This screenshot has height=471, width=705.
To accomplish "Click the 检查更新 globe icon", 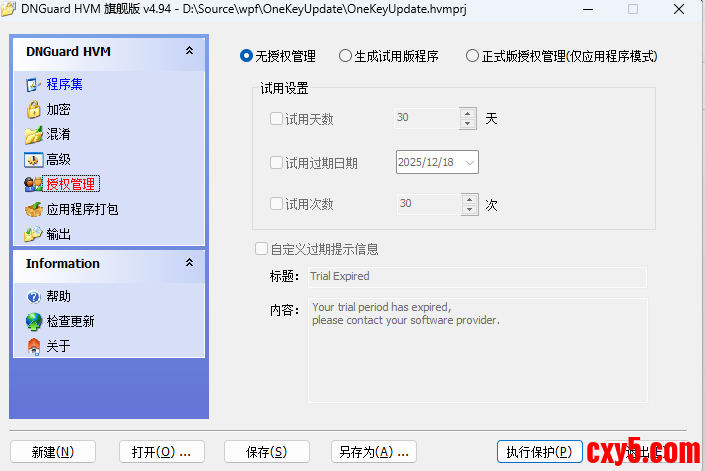I will pyautogui.click(x=33, y=321).
